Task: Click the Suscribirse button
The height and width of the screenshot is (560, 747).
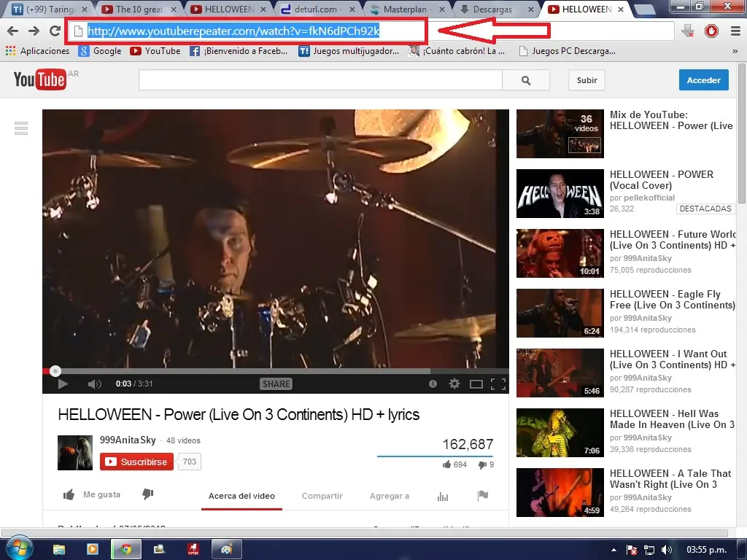Action: 136,462
